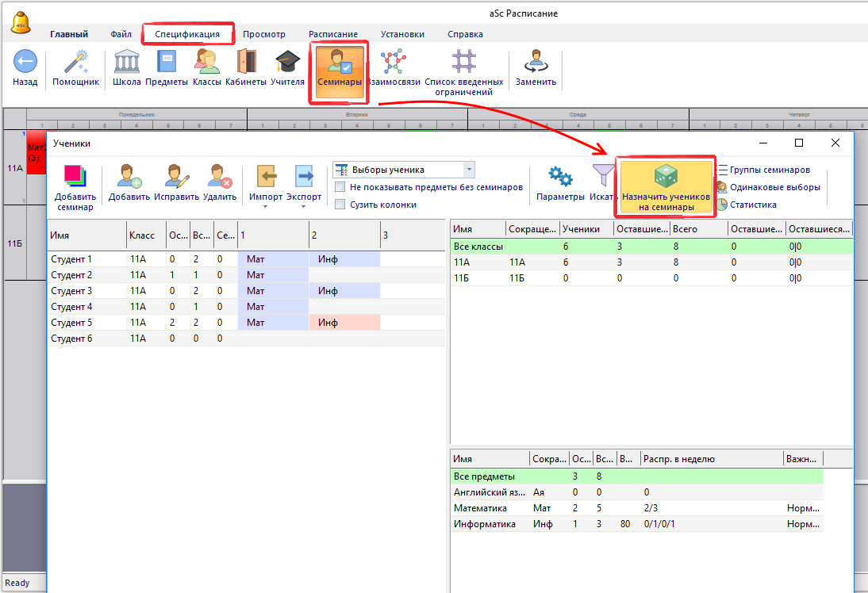
Task: Expand the Экспорт dropdown arrow
Action: [x=303, y=208]
